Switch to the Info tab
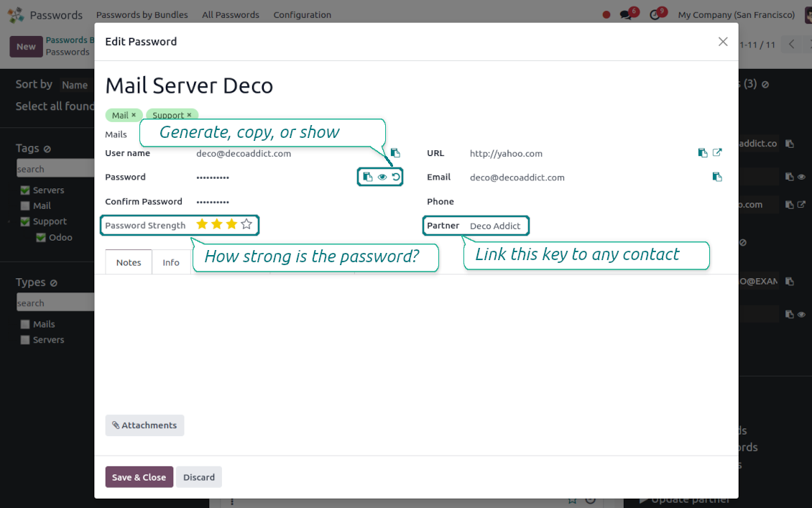The height and width of the screenshot is (508, 812). [x=171, y=262]
